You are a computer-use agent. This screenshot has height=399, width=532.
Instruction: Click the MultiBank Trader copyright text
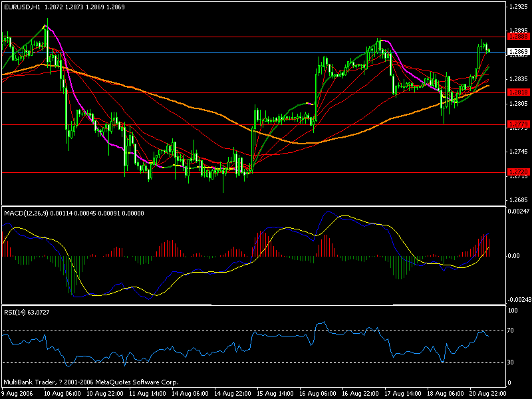pos(91,382)
